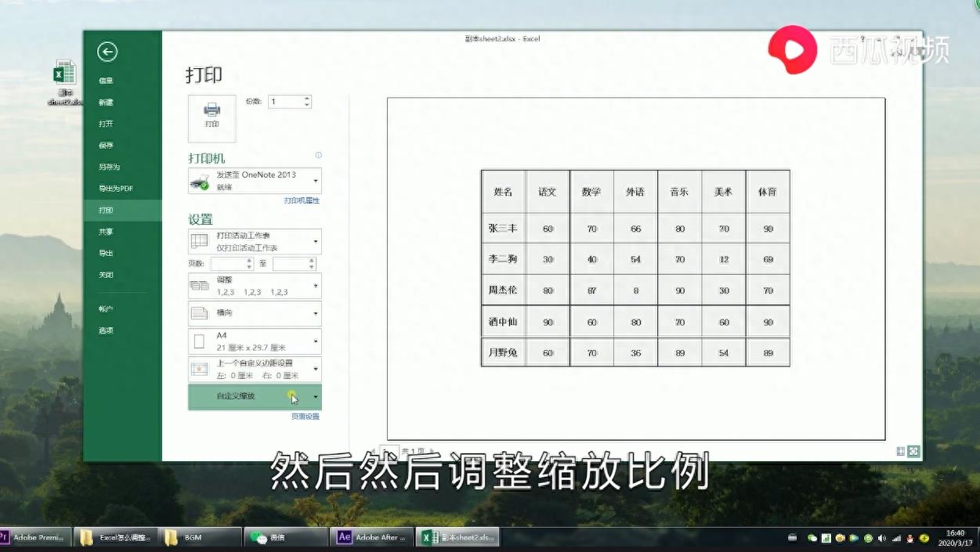Toggle the show-margins icon below the print preview

899,451
